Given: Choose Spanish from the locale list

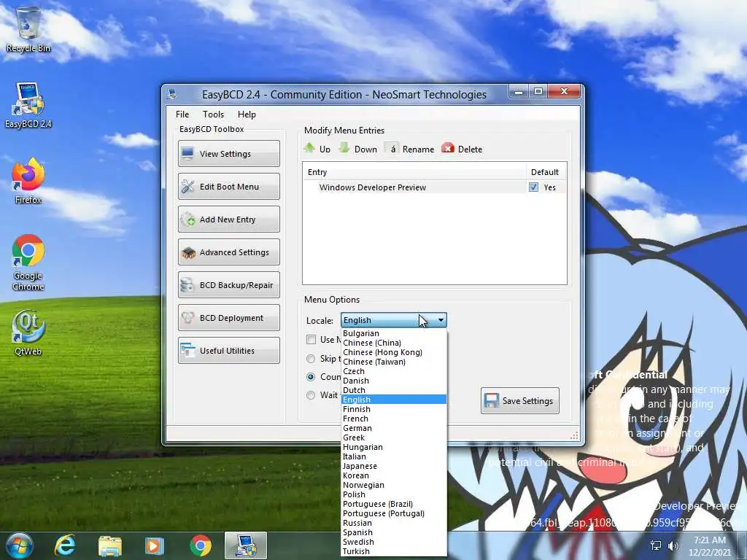Looking at the screenshot, I should pos(393,532).
